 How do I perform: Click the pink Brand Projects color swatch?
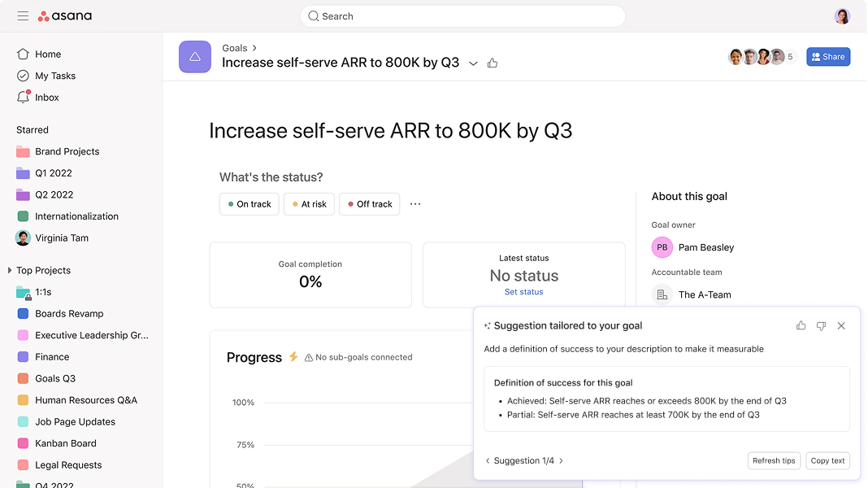coord(23,151)
